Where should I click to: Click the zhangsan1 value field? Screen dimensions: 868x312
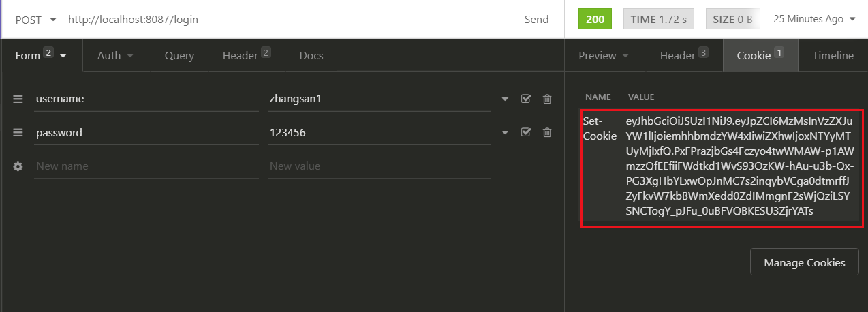point(379,99)
